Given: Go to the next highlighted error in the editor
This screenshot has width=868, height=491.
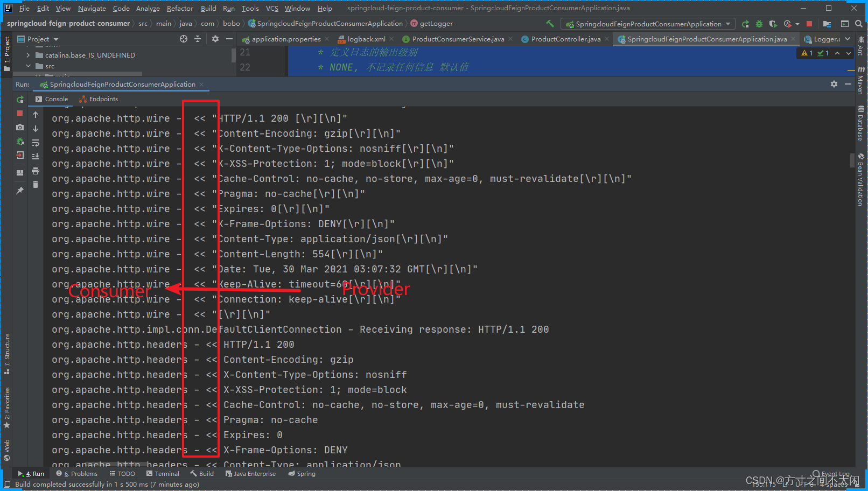Looking at the screenshot, I should pos(849,53).
